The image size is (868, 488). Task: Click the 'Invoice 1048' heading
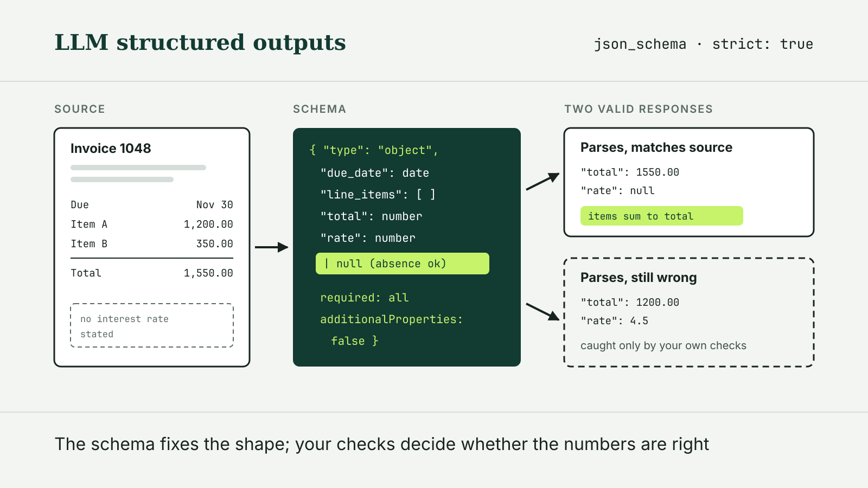(x=111, y=149)
